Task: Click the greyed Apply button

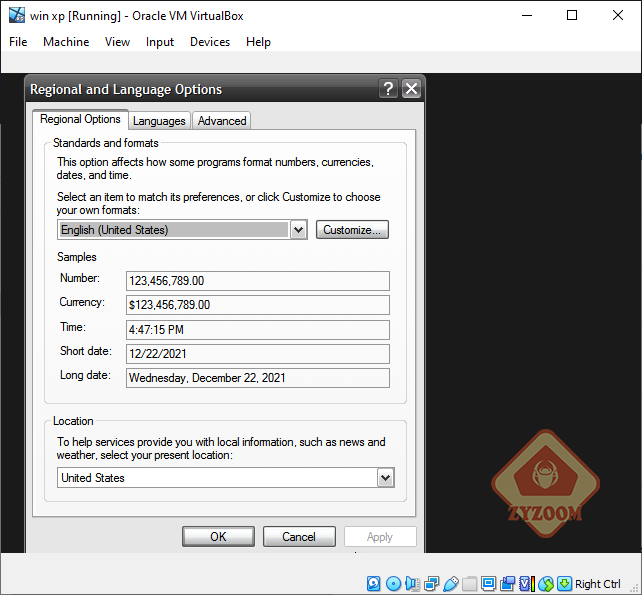Action: (x=380, y=536)
